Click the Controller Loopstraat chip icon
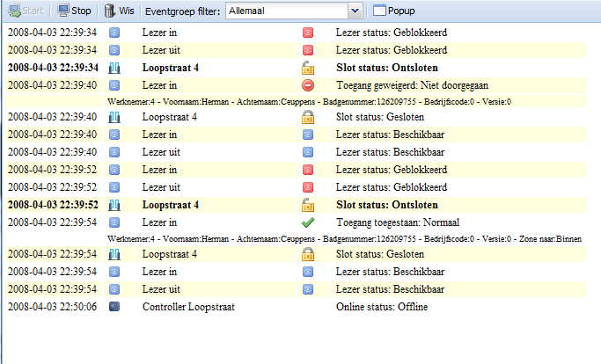This screenshot has height=364, width=601. click(x=114, y=307)
